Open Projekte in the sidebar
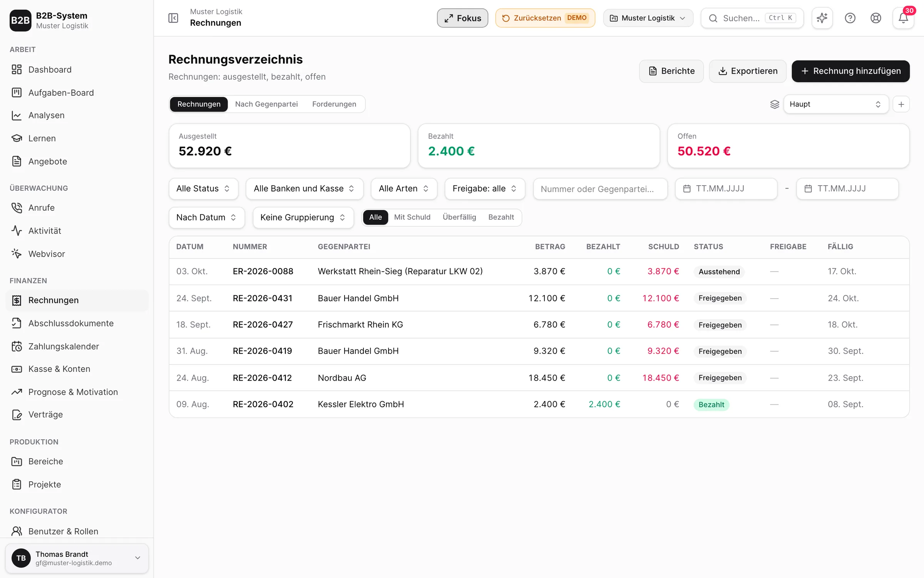This screenshot has height=578, width=924. point(77,484)
